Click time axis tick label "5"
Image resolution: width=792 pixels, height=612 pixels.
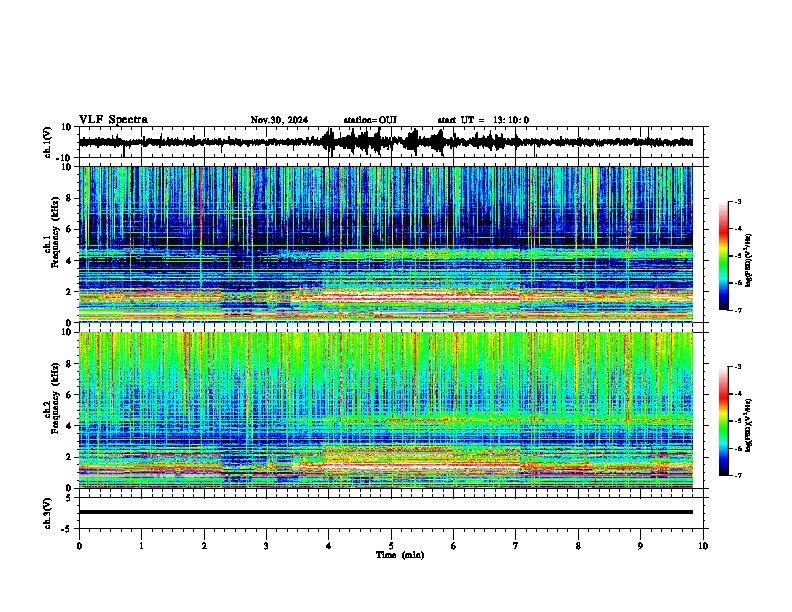pyautogui.click(x=391, y=546)
